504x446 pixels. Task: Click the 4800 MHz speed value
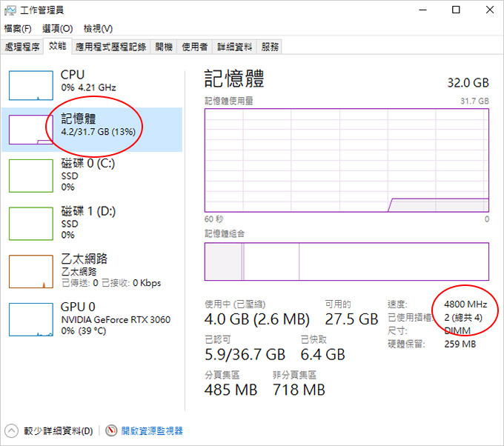pyautogui.click(x=465, y=304)
